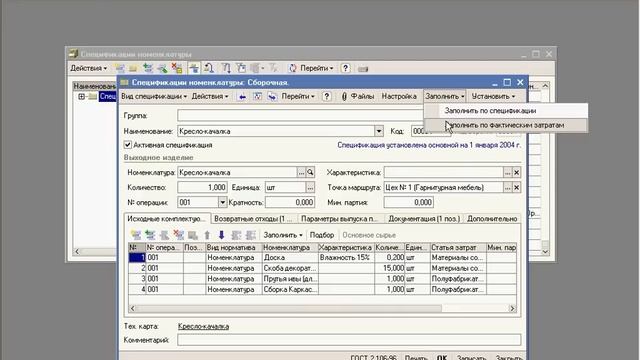The width and height of the screenshot is (640, 360).
Task: Click horizontal scrollbar of components table
Action: pos(289,309)
